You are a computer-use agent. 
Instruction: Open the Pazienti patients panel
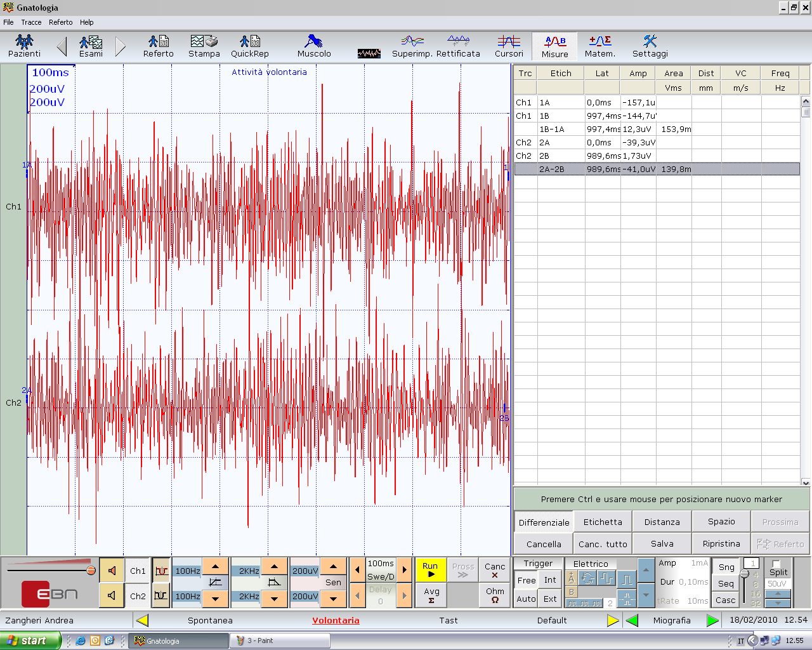pos(24,46)
